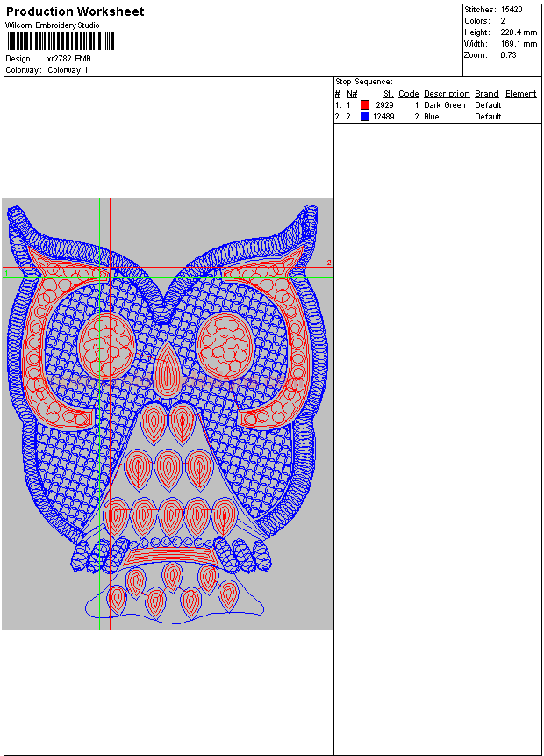Click the 'Colorway 1' value

click(x=68, y=70)
